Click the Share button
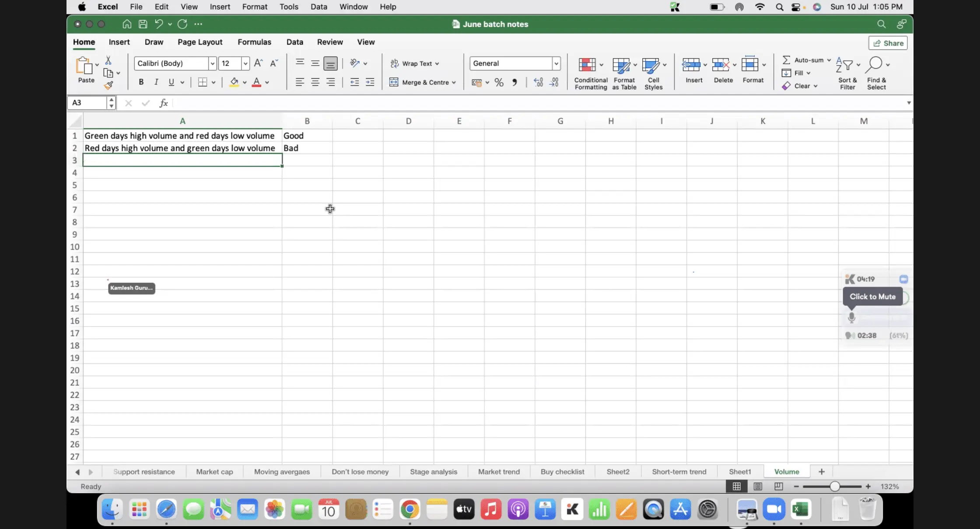Viewport: 980px width, 529px height. coord(888,43)
